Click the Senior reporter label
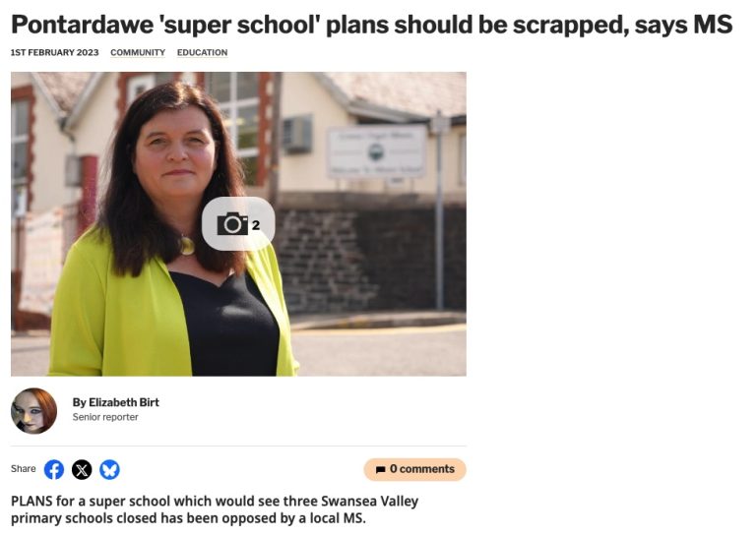This screenshot has width=756, height=536. (105, 417)
